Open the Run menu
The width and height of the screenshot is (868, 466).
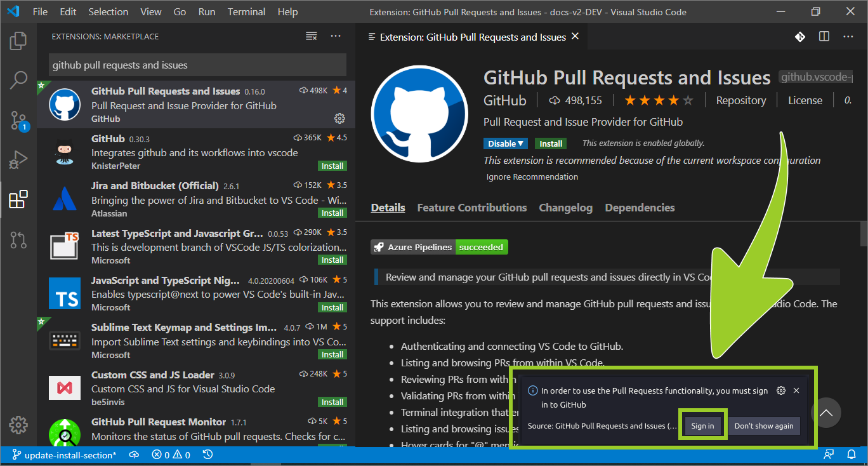pyautogui.click(x=207, y=11)
